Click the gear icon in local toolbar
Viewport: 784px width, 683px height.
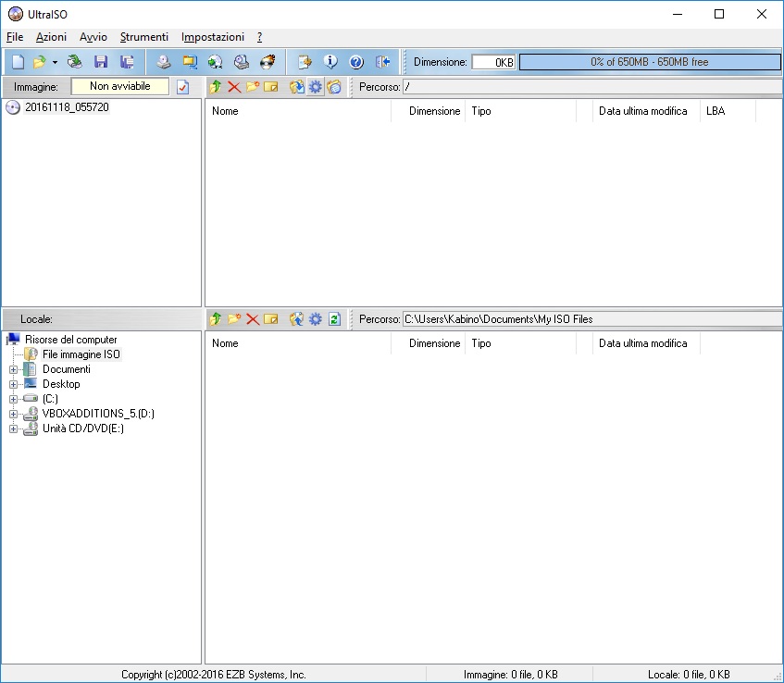pyautogui.click(x=315, y=319)
